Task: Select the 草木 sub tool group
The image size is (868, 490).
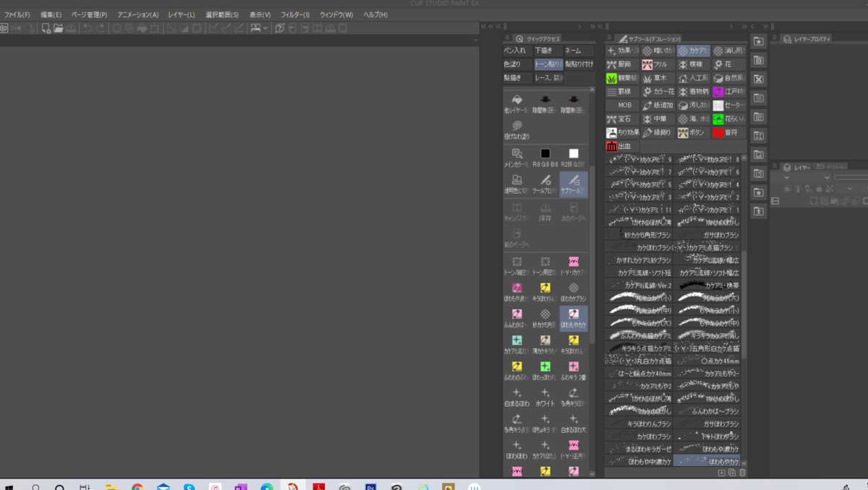Action: [658, 78]
